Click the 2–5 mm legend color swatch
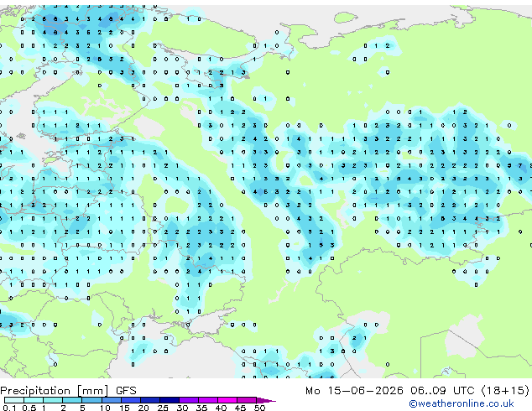 pyautogui.click(x=72, y=400)
